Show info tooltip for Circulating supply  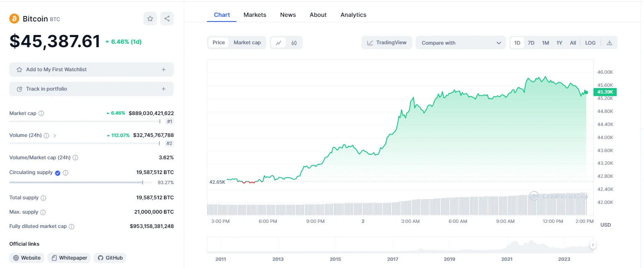click(x=66, y=173)
